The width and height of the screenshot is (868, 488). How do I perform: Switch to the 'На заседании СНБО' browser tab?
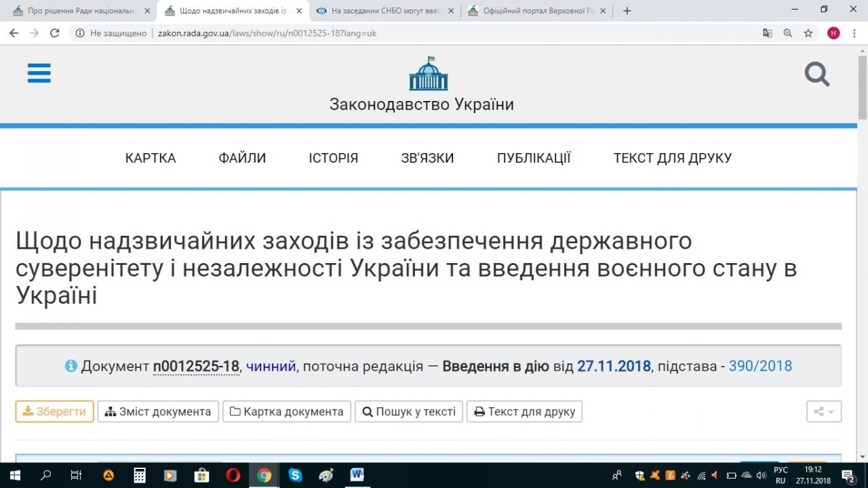(x=383, y=11)
